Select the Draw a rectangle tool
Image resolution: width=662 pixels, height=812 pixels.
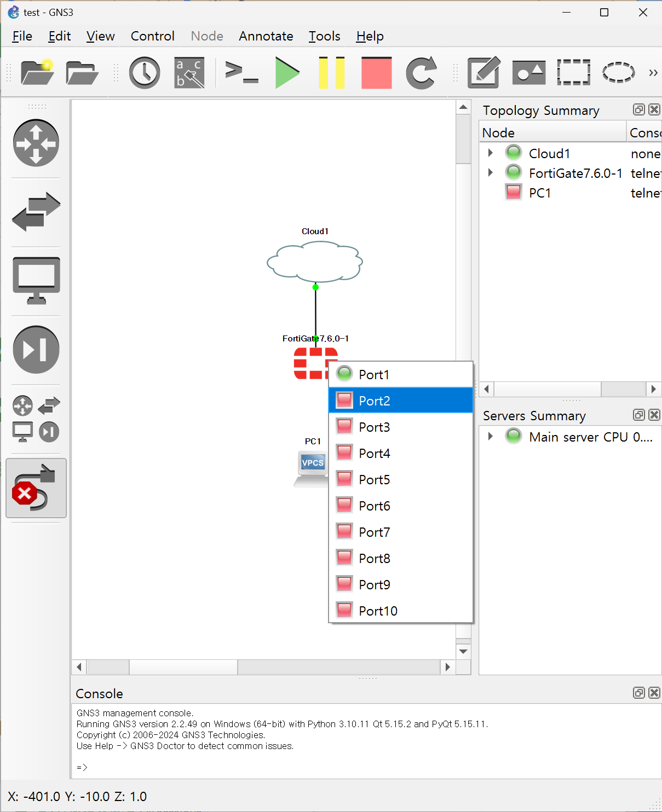[x=574, y=72]
